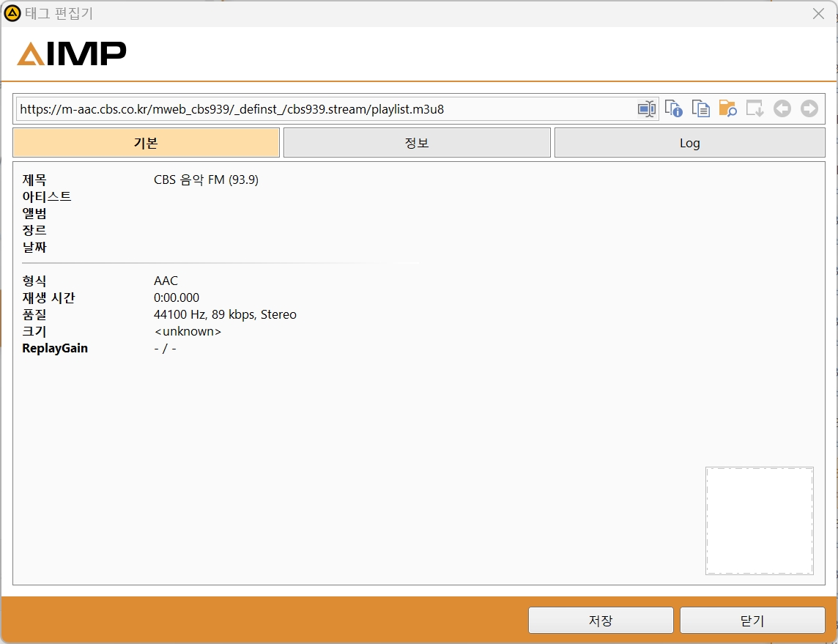Viewport: 838px width, 644px height.
Task: Click the 장르 label
Action: click(x=34, y=230)
